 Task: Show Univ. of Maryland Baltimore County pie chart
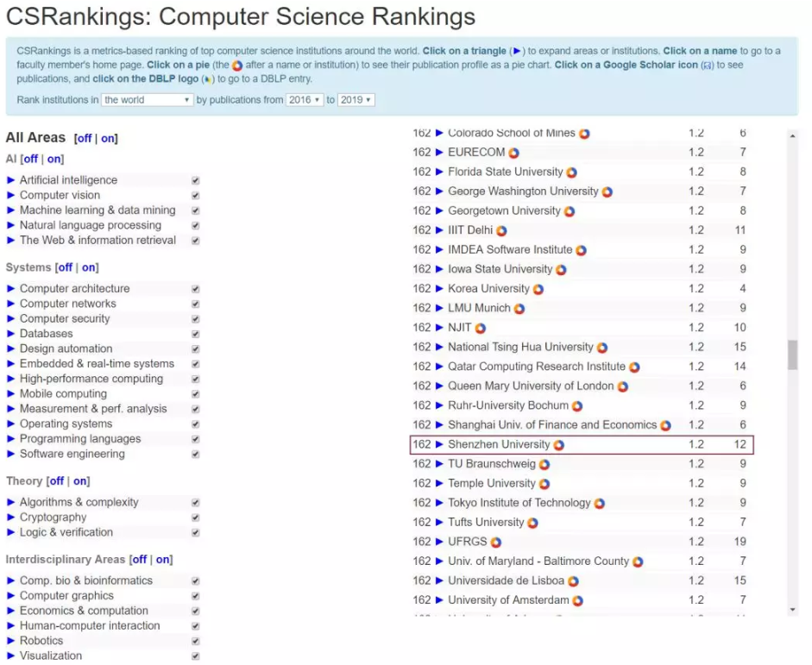pos(638,562)
